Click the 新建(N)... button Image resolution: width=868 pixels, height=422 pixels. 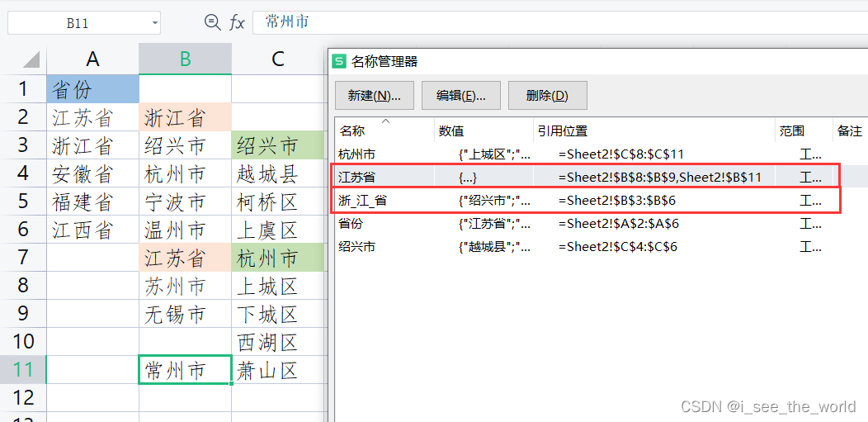coord(375,96)
